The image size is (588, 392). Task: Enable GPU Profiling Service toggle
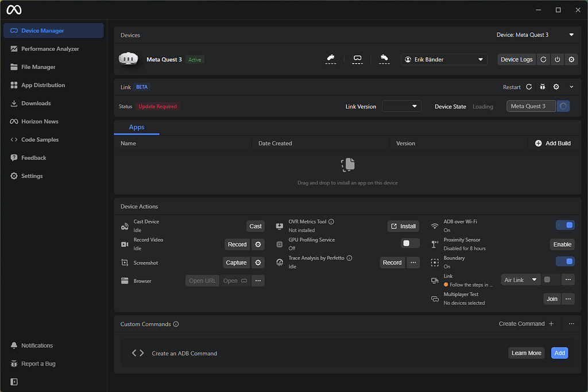[410, 243]
